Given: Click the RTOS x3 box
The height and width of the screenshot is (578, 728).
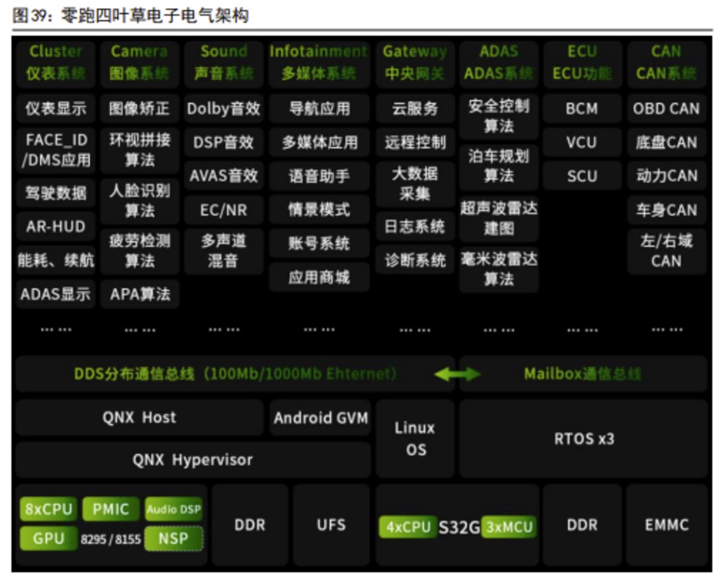Looking at the screenshot, I should coord(583,439).
